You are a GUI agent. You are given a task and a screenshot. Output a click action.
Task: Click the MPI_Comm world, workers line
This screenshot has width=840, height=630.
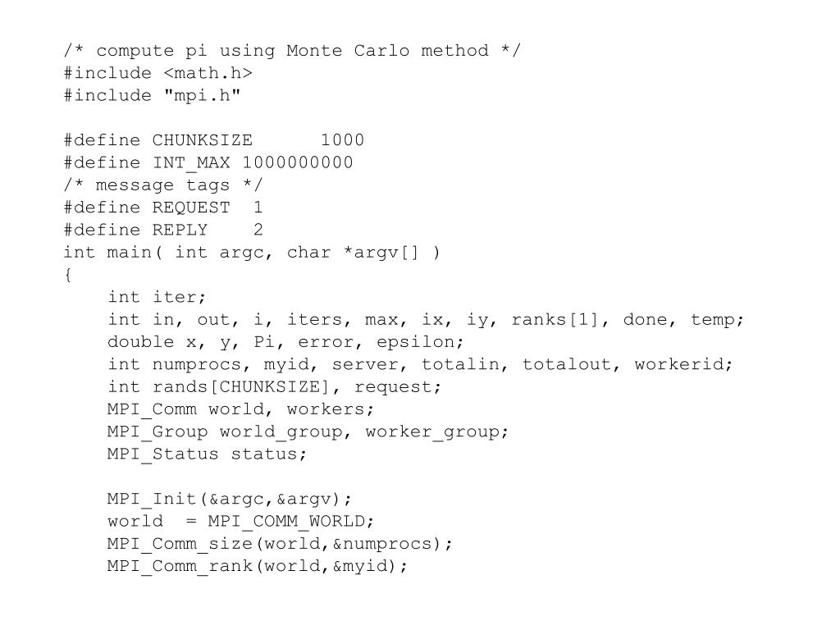click(x=240, y=410)
